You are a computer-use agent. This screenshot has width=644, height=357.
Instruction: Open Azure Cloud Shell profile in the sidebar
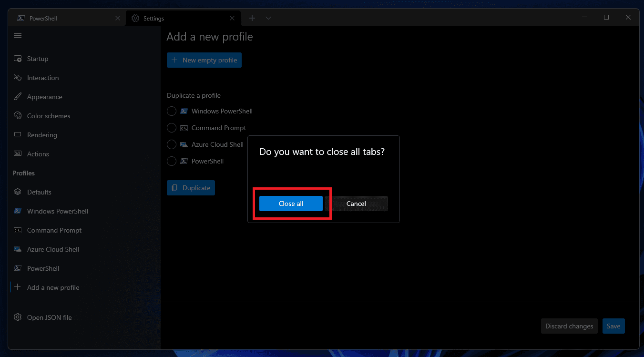84,249
